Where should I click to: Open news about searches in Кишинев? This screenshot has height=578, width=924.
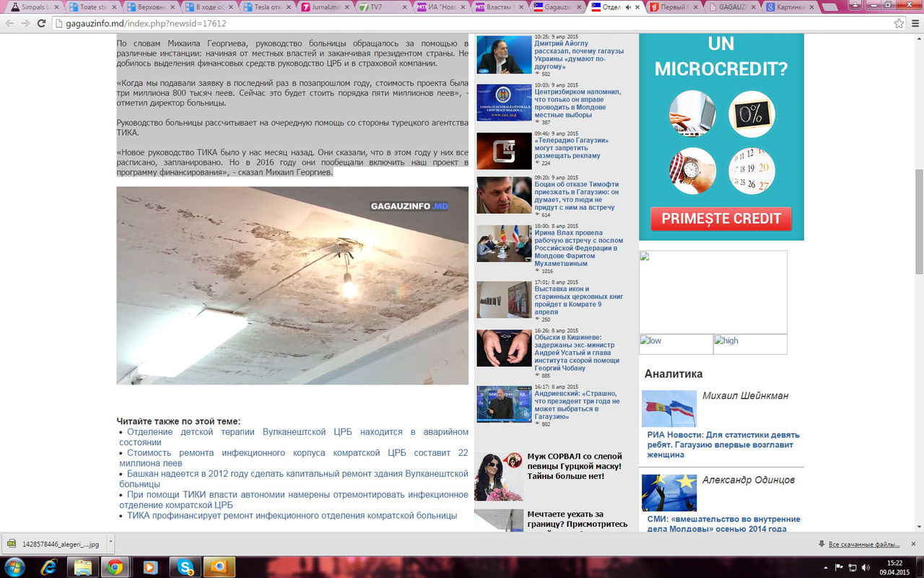click(577, 353)
